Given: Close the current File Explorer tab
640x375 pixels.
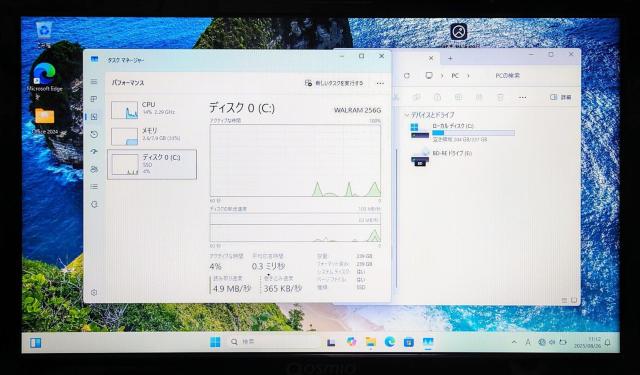Looking at the screenshot, I should [x=431, y=58].
